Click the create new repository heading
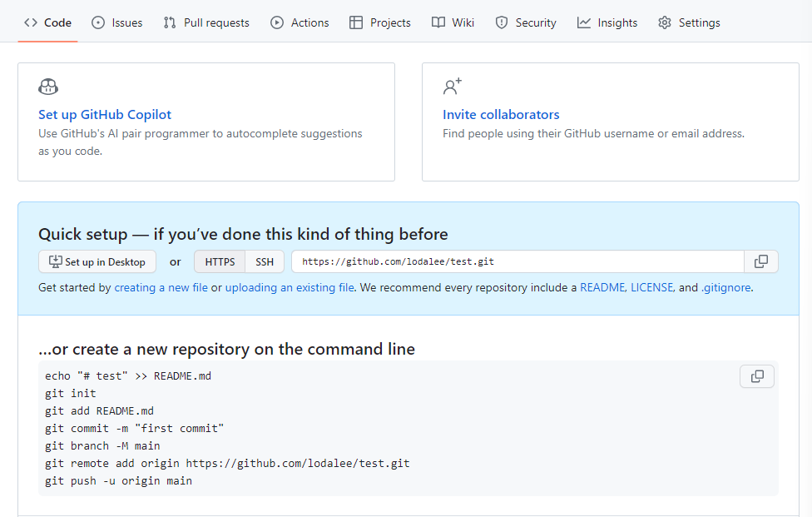This screenshot has width=812, height=517. (x=226, y=349)
